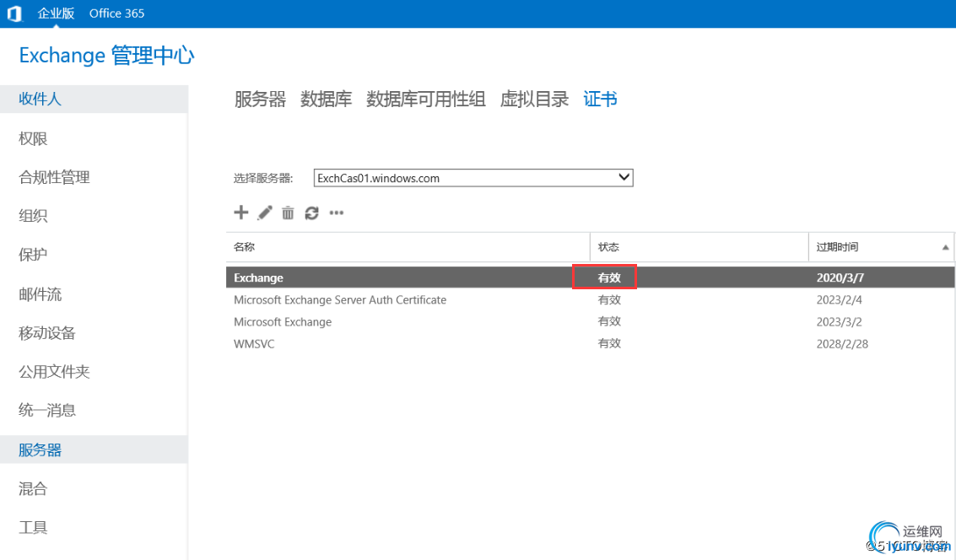The width and height of the screenshot is (956, 560).
Task: Sort by the 过期时间 column header
Action: [x=882, y=247]
